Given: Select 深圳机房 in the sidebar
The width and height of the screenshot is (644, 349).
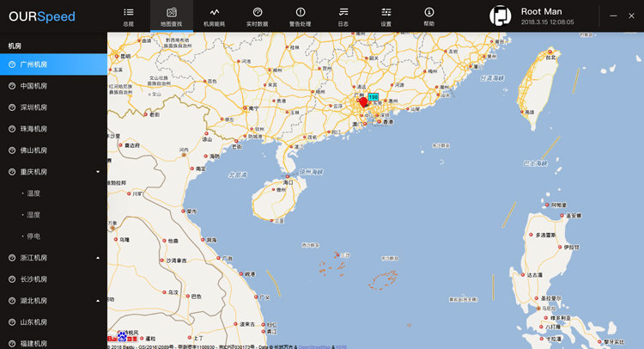Looking at the screenshot, I should (x=34, y=107).
